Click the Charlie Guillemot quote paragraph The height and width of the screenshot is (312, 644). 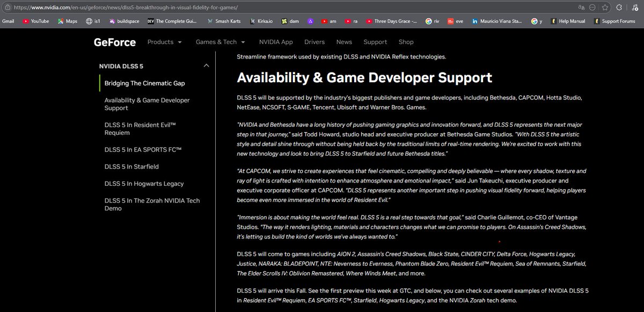tap(412, 227)
